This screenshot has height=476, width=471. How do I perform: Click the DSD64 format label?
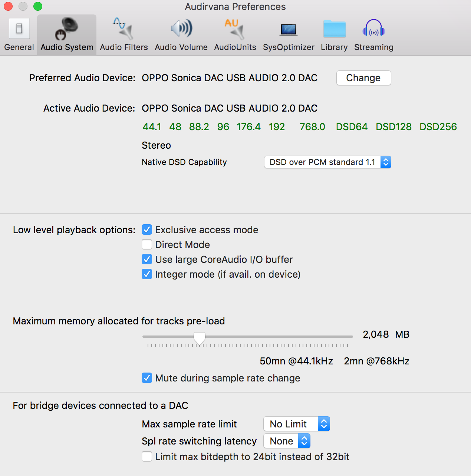tap(352, 127)
